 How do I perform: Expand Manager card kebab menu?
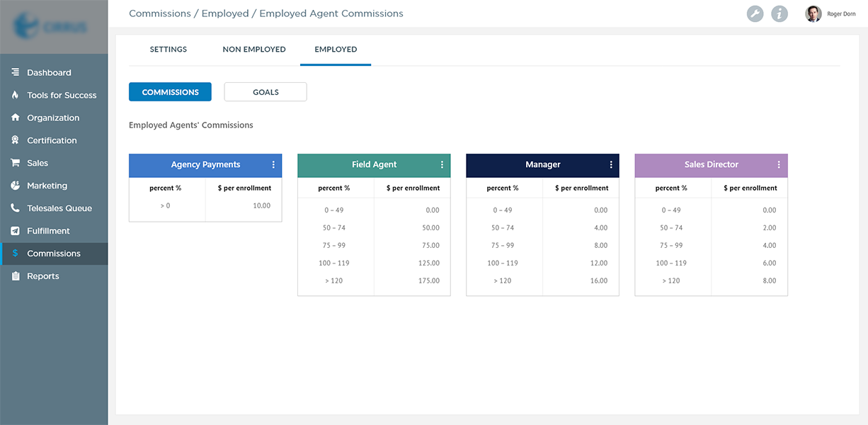point(611,164)
